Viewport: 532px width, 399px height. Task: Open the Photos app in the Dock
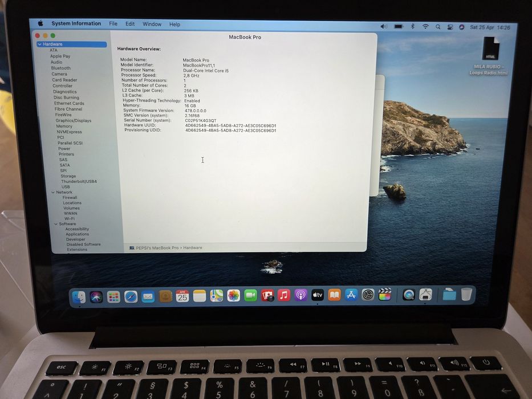point(233,295)
